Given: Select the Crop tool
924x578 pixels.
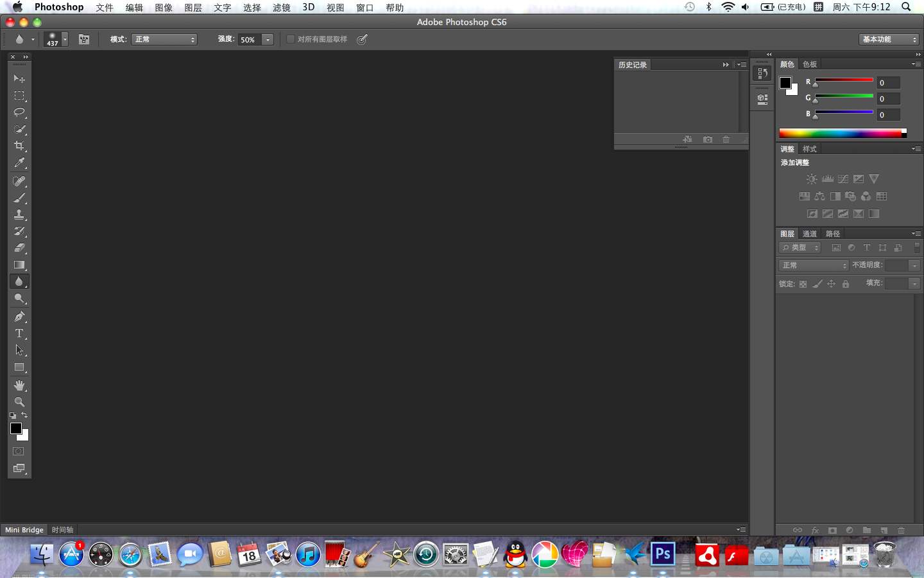Looking at the screenshot, I should pos(19,146).
